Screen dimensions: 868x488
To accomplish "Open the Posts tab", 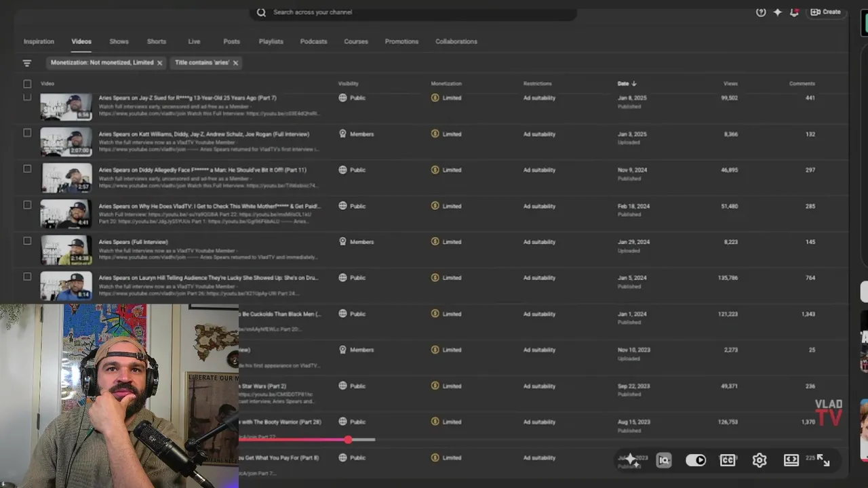I will click(x=231, y=41).
